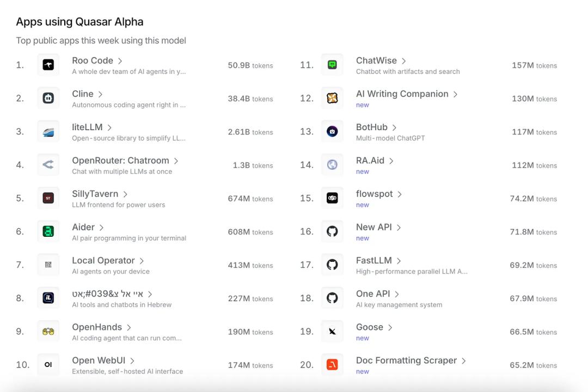Viewport: 588px width, 392px height.
Task: Click the SillyTavern app icon
Action: pos(48,198)
